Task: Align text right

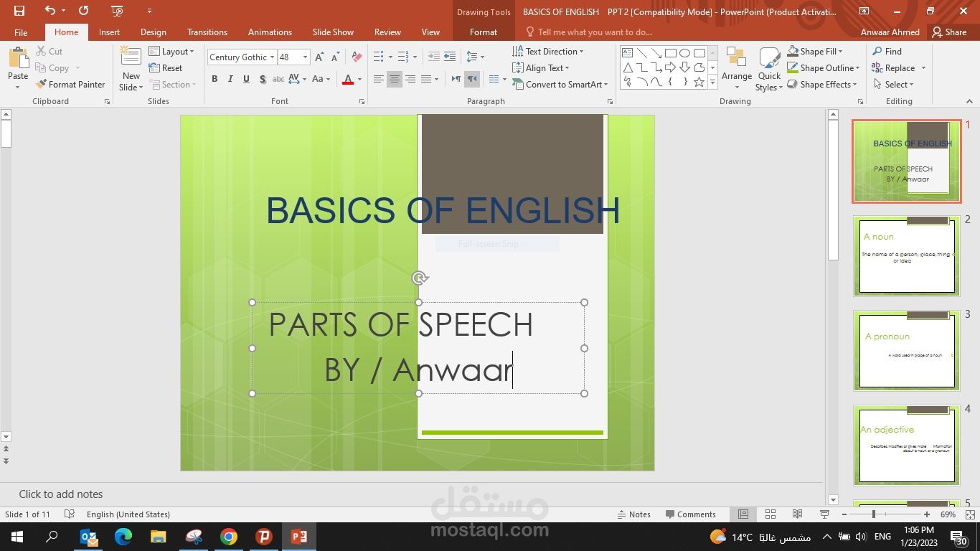Action: (410, 79)
